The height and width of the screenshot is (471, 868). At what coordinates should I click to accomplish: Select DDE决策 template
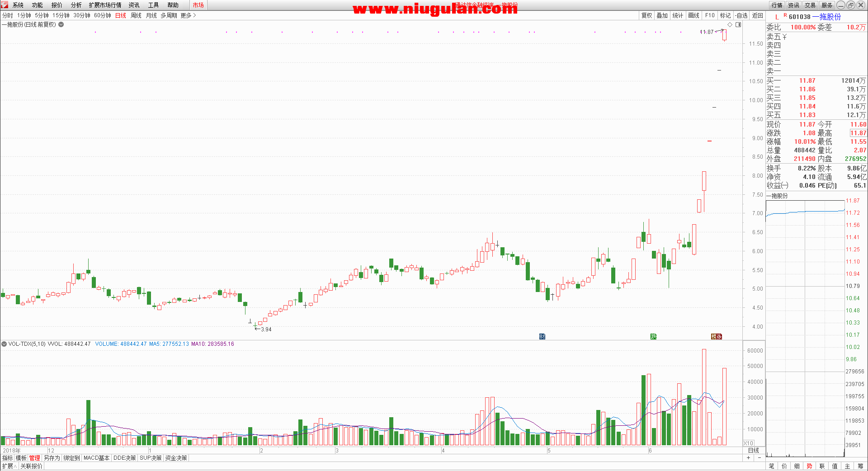(125, 458)
